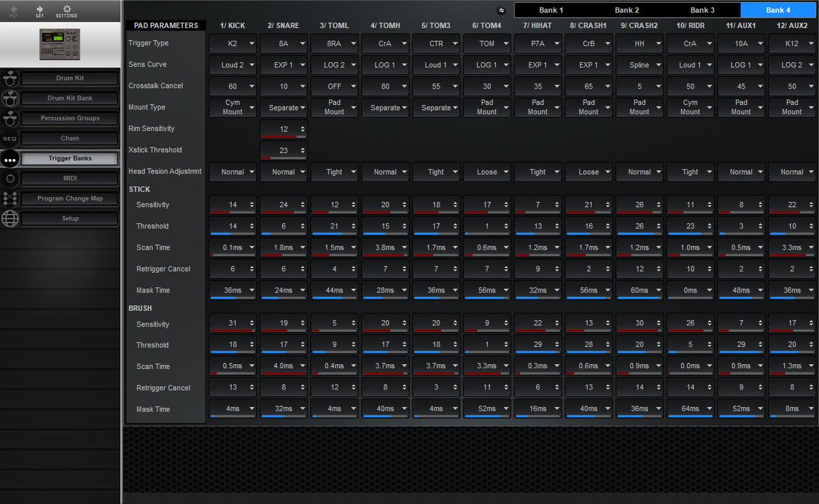Click the SEQ icon beside Chain
The image size is (819, 504).
(10, 138)
